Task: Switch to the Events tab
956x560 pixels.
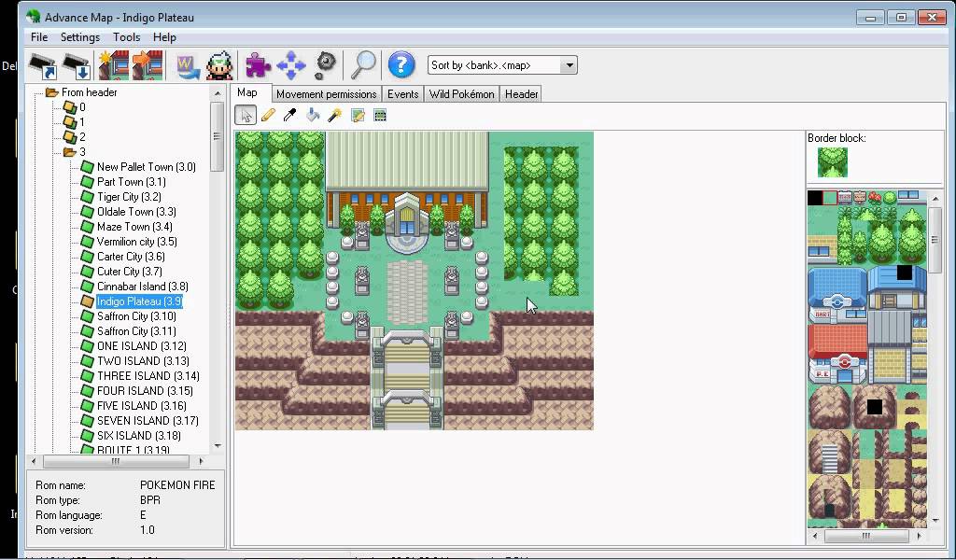Action: click(x=402, y=94)
